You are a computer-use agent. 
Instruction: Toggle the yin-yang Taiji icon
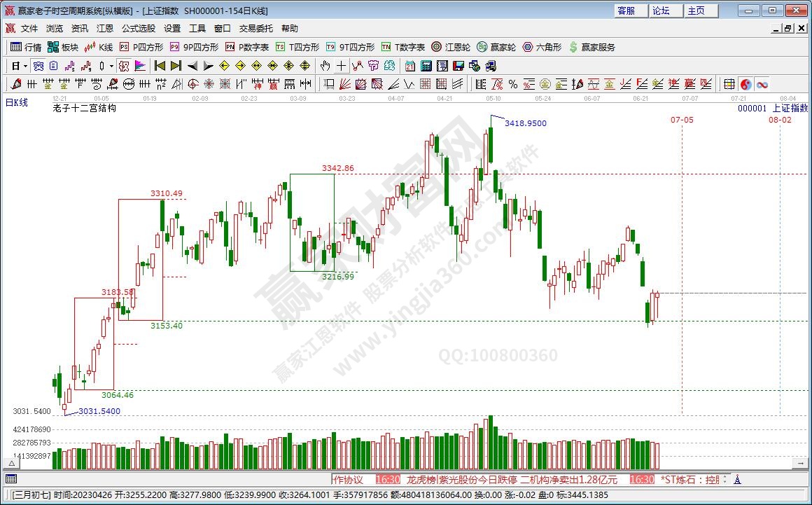pyautogui.click(x=745, y=84)
